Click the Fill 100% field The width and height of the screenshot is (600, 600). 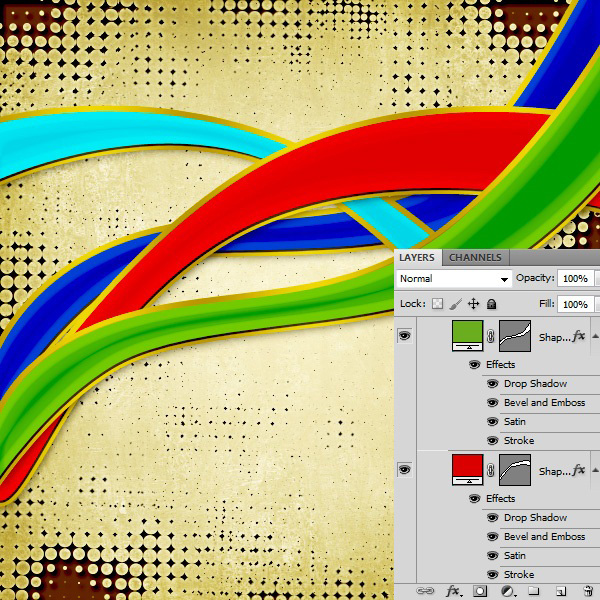point(576,305)
